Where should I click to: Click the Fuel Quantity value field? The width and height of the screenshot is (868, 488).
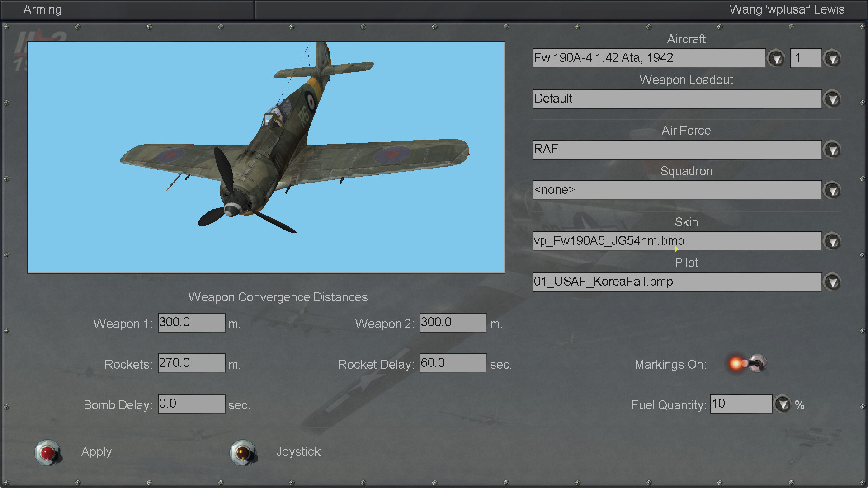741,404
